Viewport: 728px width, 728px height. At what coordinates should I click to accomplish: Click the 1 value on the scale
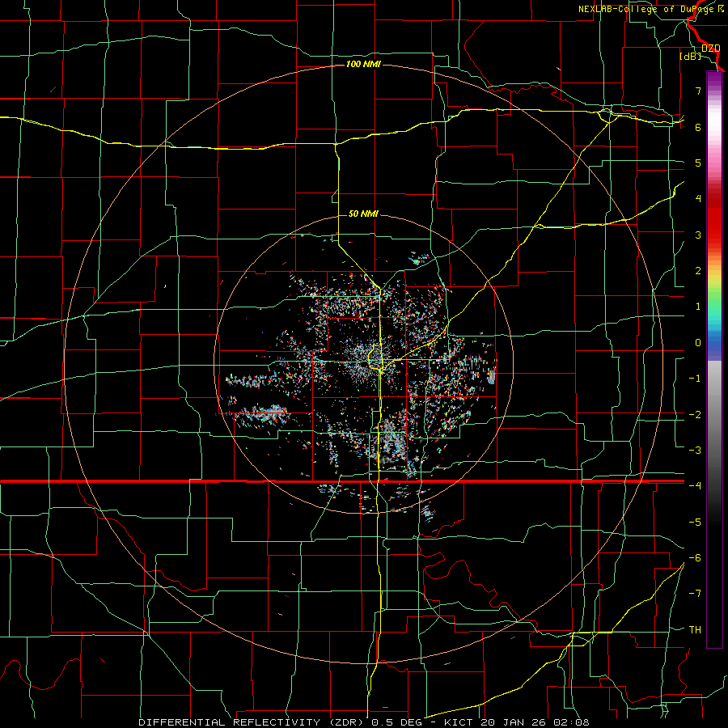point(698,307)
